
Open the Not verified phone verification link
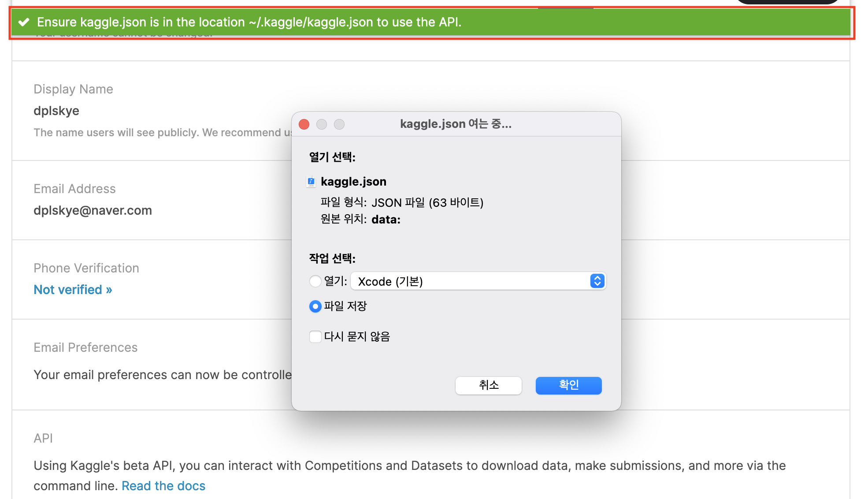[x=72, y=289]
